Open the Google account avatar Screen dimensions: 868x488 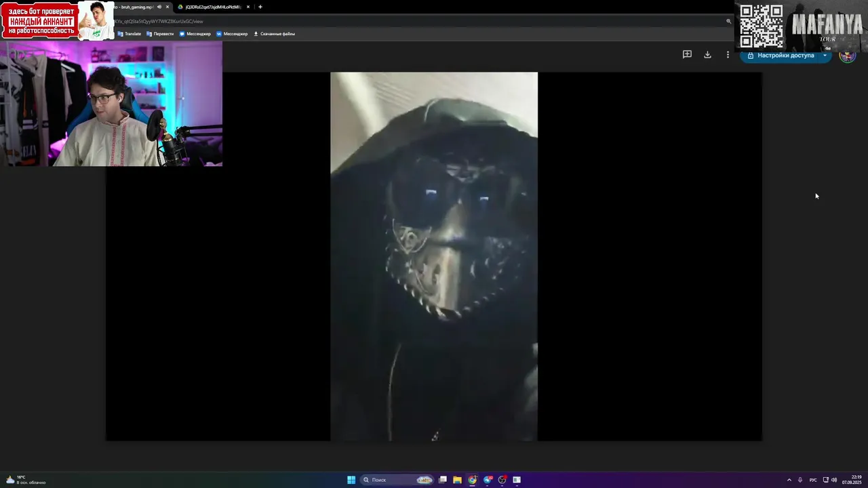pos(847,56)
